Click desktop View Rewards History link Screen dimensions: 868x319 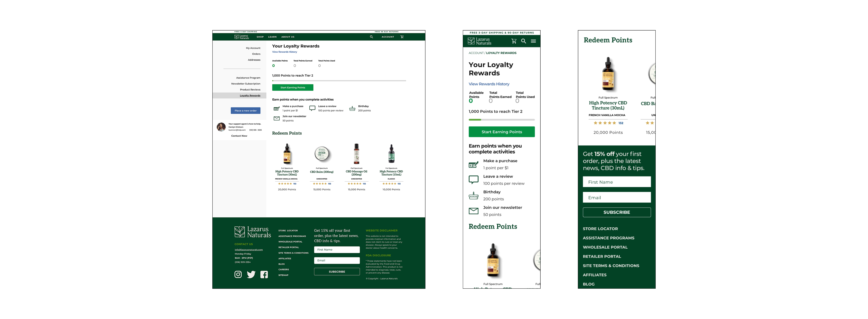click(x=284, y=52)
